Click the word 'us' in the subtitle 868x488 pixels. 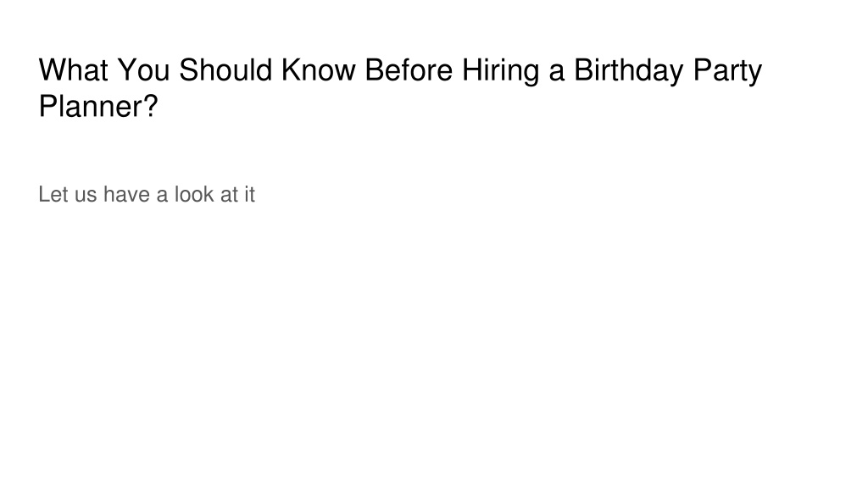pos(86,197)
